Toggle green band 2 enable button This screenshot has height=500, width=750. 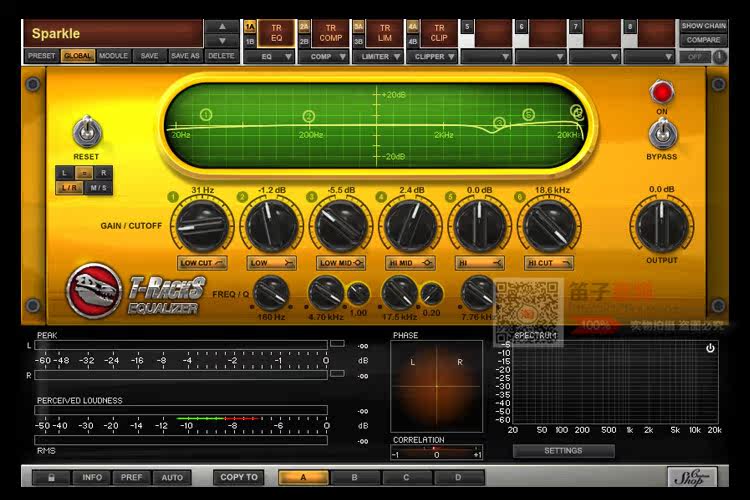click(242, 197)
